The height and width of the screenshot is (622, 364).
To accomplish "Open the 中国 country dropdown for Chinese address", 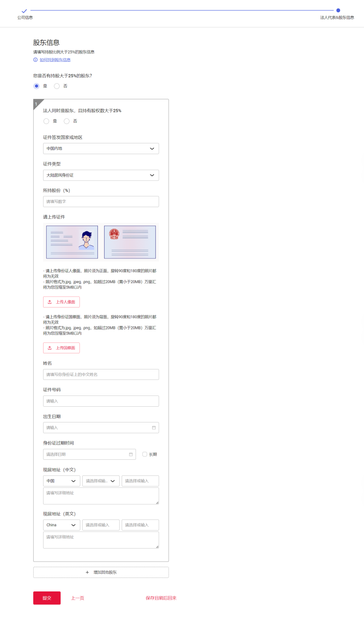I will click(61, 481).
